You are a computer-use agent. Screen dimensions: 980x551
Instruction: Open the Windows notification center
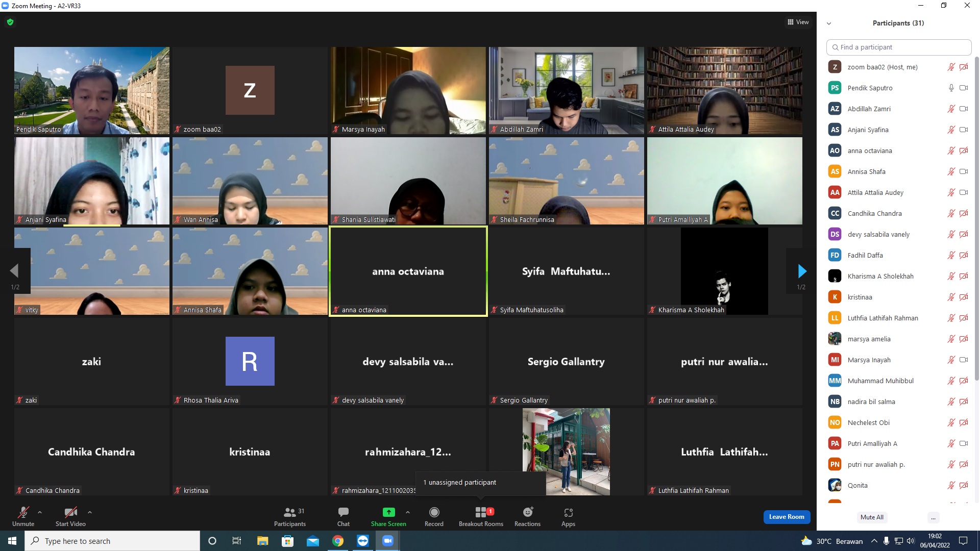(x=964, y=541)
